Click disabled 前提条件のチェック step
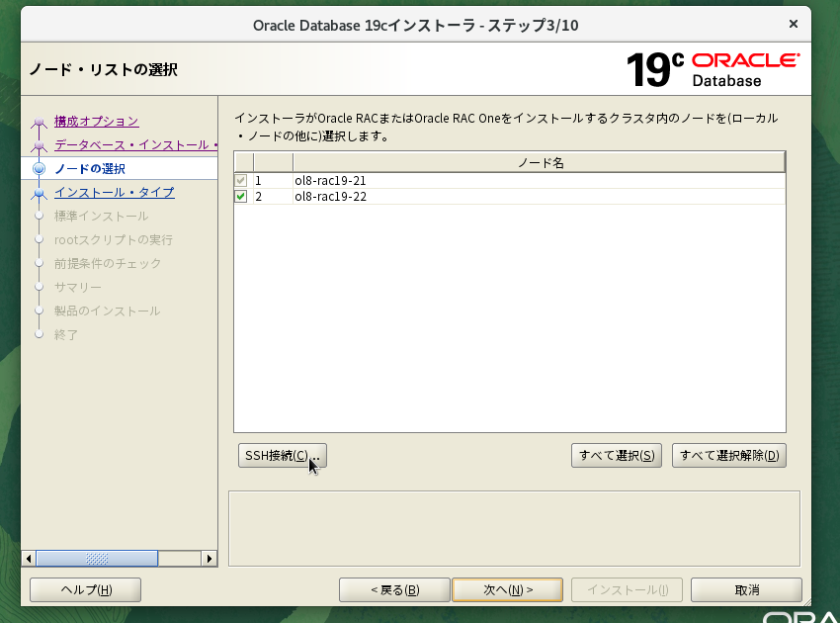The width and height of the screenshot is (840, 623). click(107, 263)
